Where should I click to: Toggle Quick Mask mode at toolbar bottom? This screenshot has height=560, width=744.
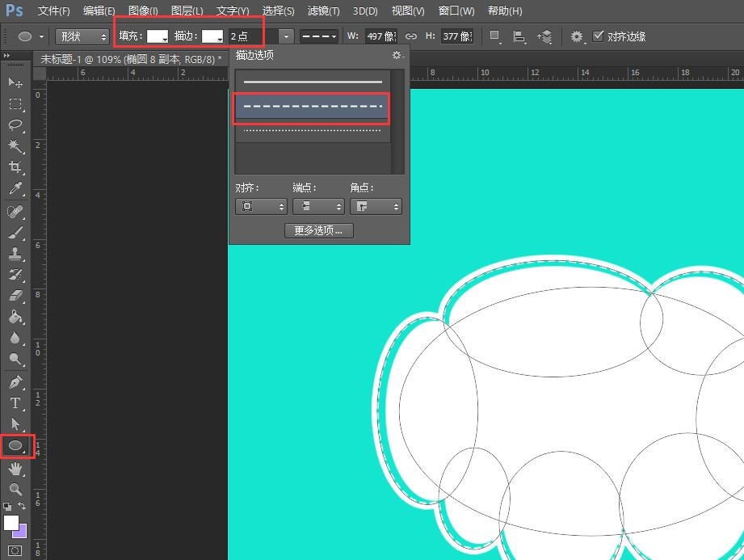pos(15,551)
